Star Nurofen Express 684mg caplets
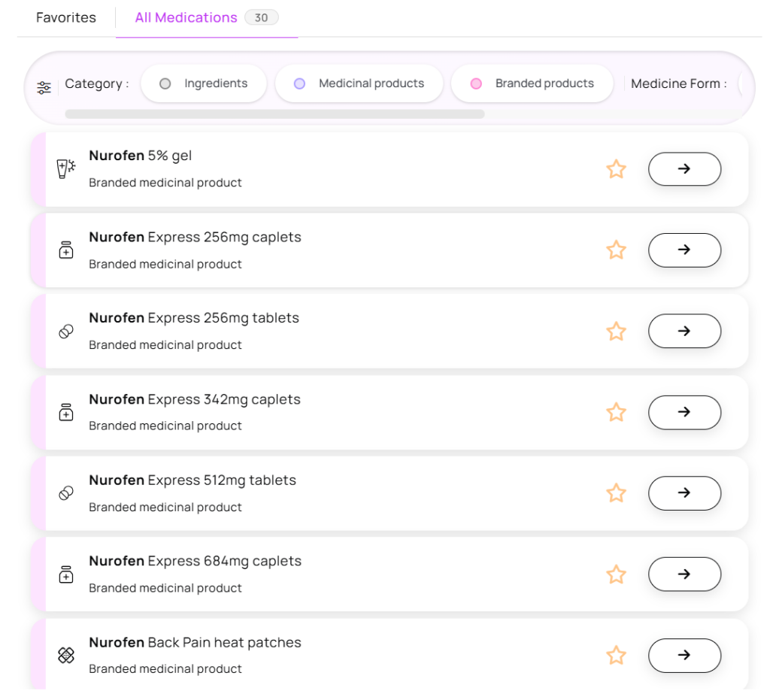Viewport: 770px width, 700px height. pyautogui.click(x=616, y=574)
